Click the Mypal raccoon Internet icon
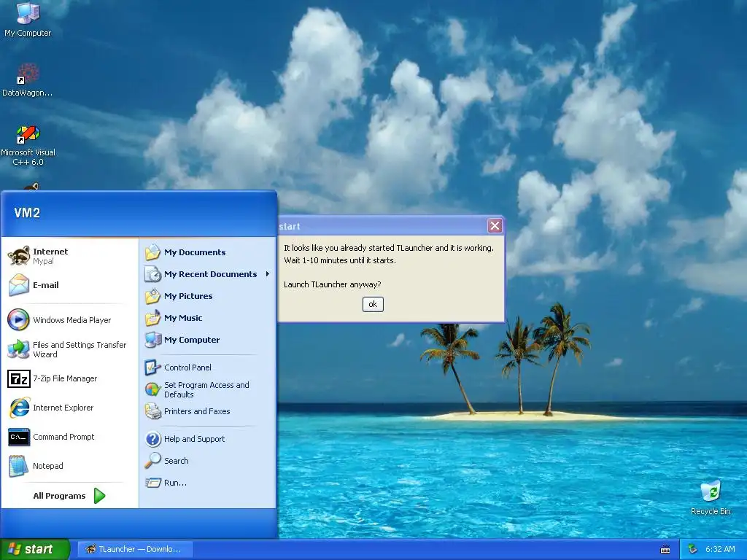The width and height of the screenshot is (747, 560). [19, 256]
